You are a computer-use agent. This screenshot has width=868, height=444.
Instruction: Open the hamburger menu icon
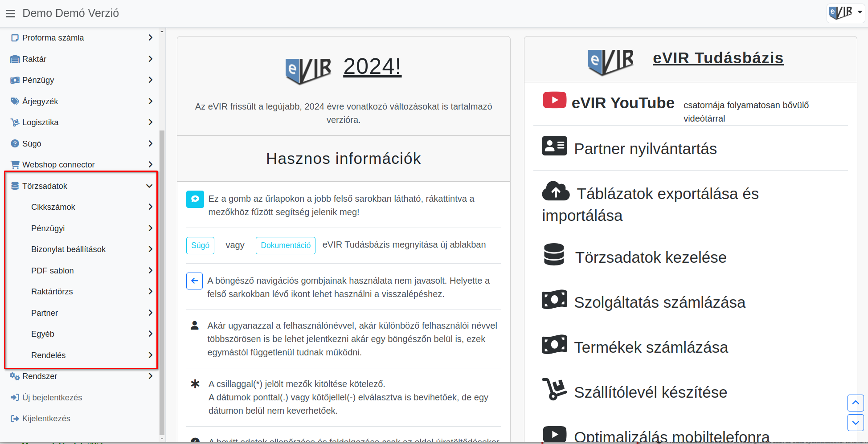[x=11, y=14]
